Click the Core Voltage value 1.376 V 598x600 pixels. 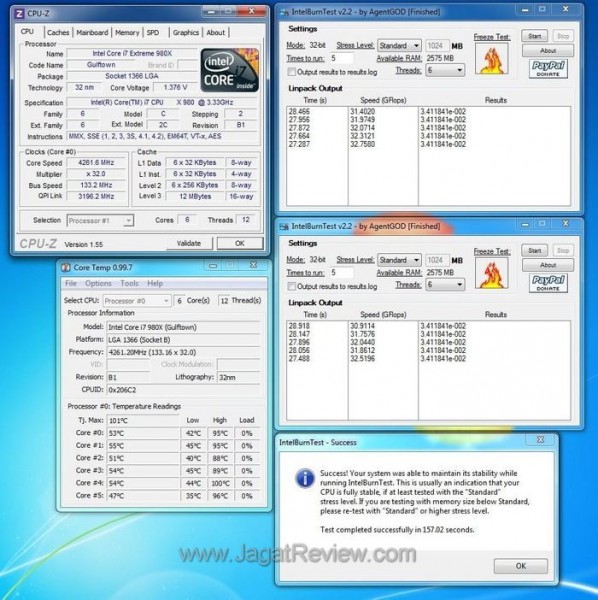tap(175, 88)
